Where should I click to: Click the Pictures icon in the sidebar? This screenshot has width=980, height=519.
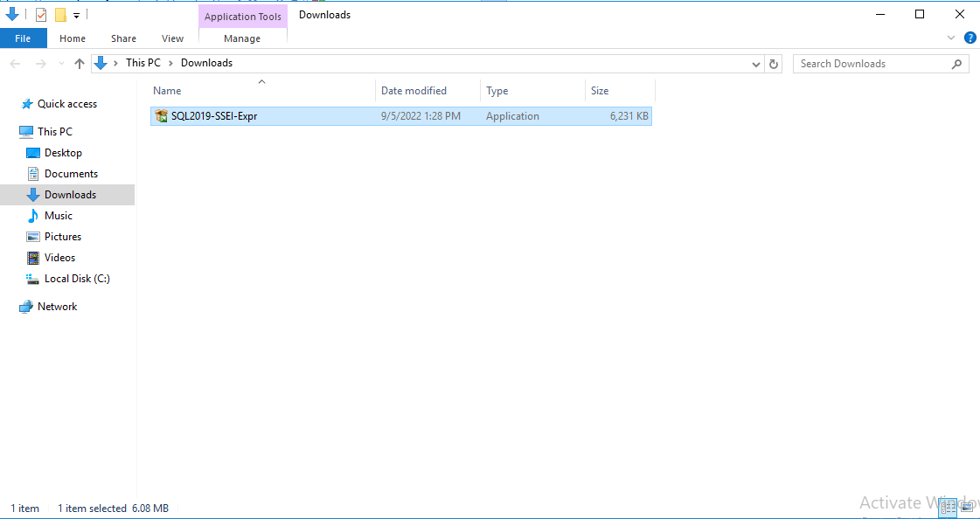[x=33, y=237]
